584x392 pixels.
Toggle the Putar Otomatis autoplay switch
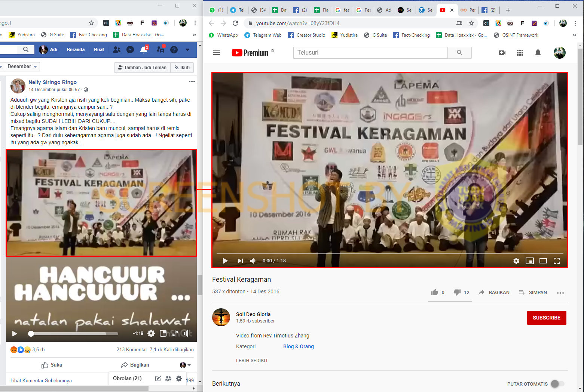557,384
